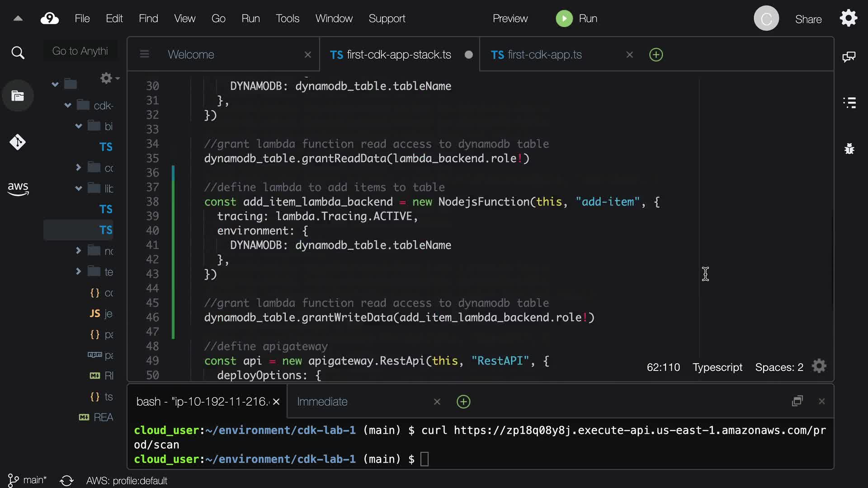Open the Tools menu
The width and height of the screenshot is (868, 488).
287,19
